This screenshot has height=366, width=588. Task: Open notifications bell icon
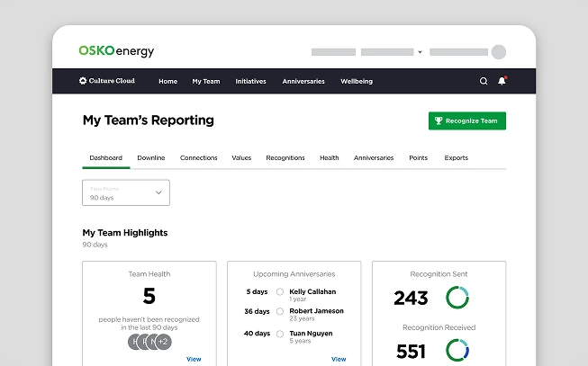[502, 81]
